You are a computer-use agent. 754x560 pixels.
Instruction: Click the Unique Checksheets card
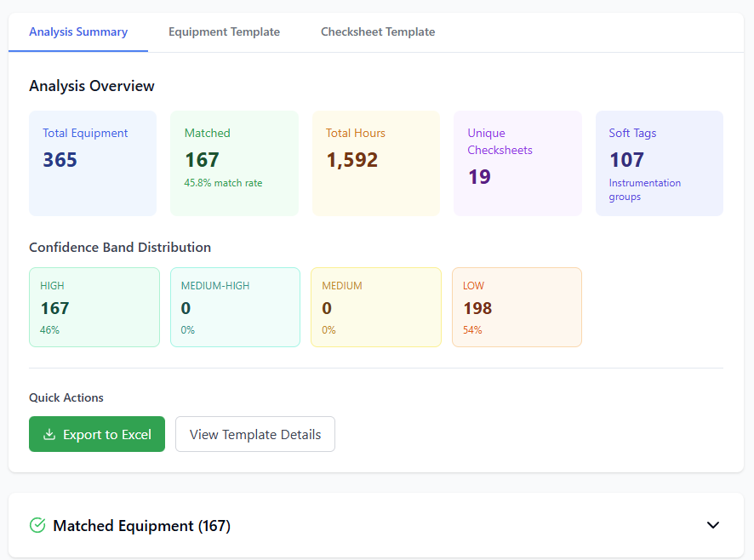pos(517,163)
